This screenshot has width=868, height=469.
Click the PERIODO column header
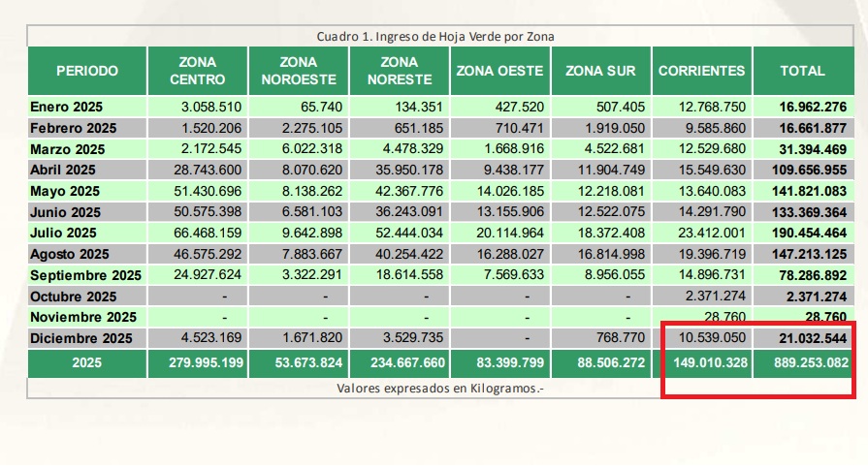(86, 71)
